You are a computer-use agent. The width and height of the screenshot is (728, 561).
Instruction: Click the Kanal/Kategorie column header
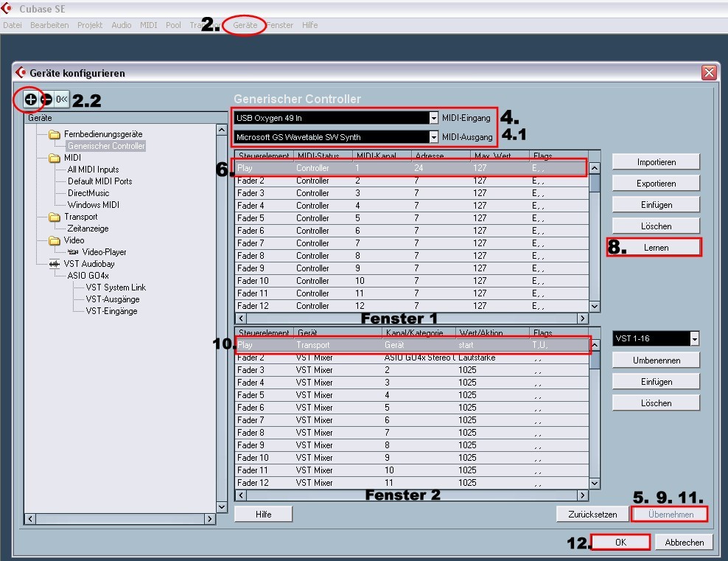[419, 332]
